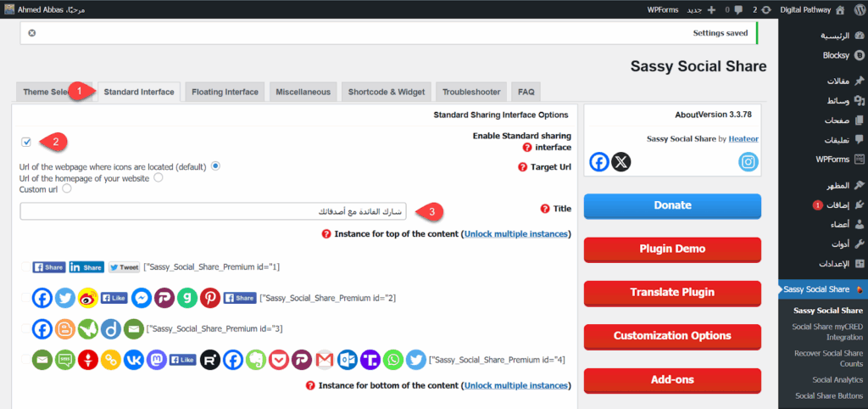Open the comments bubble showing 0
This screenshot has width=868, height=409.
[733, 9]
